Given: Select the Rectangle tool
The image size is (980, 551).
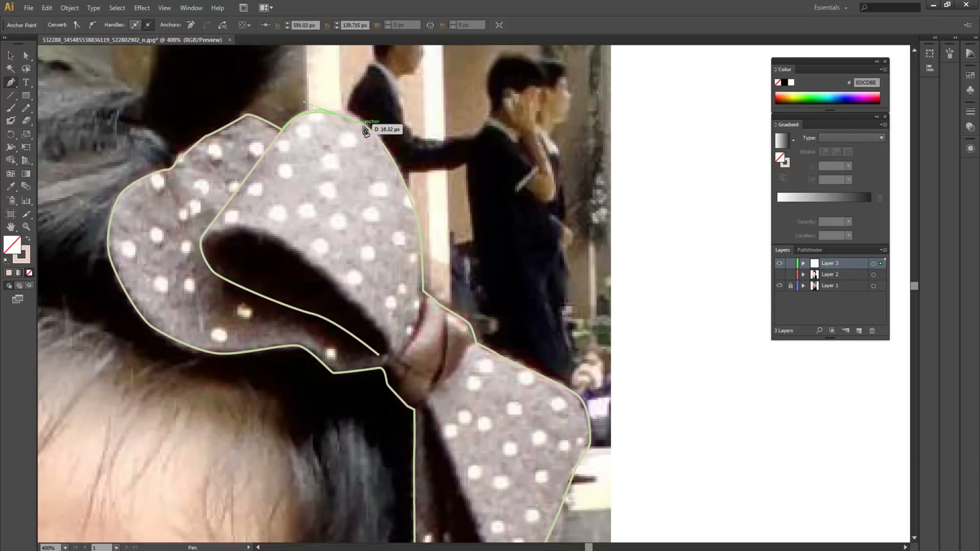Looking at the screenshot, I should pos(26,95).
